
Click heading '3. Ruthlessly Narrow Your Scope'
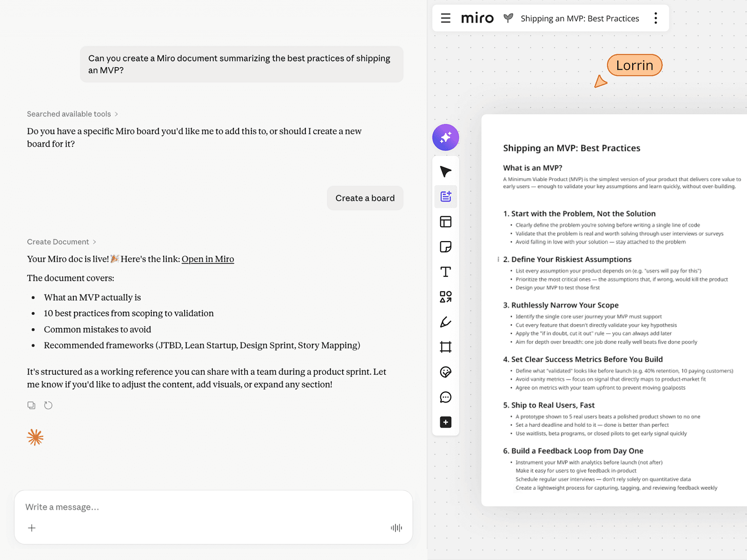point(561,305)
